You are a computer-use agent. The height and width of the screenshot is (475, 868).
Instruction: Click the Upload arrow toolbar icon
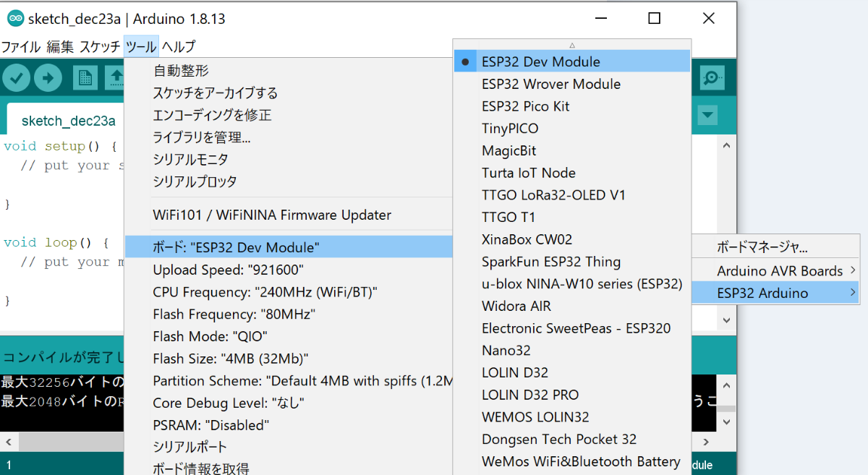pyautogui.click(x=48, y=77)
